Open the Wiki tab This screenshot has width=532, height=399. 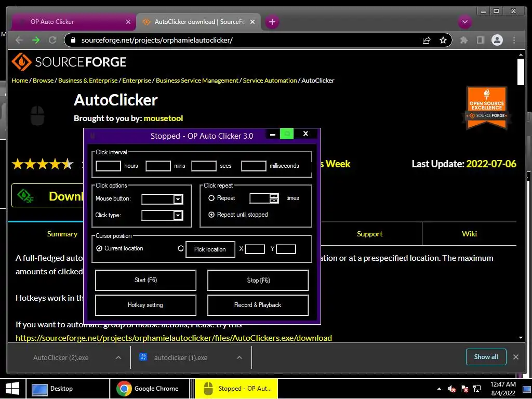pos(469,234)
